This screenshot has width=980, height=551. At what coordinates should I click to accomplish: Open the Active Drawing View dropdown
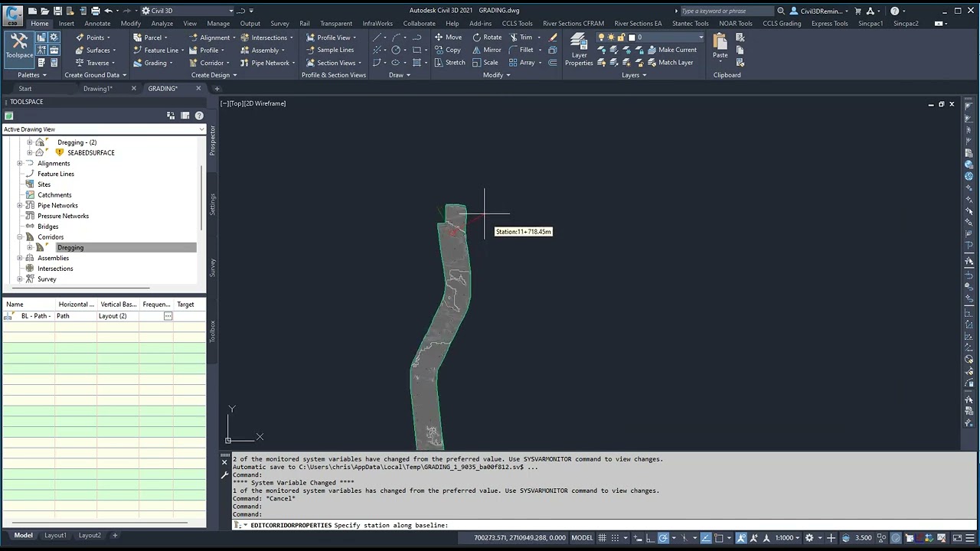(103, 129)
